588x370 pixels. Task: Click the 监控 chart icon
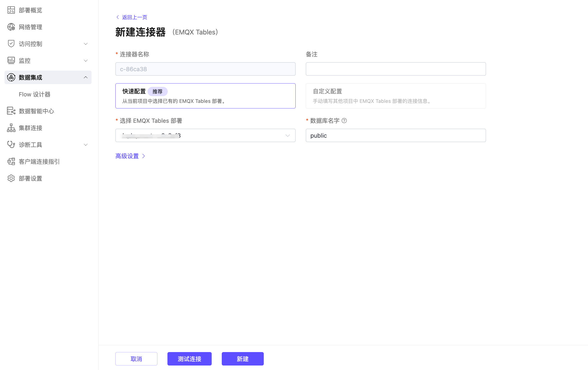click(x=11, y=61)
